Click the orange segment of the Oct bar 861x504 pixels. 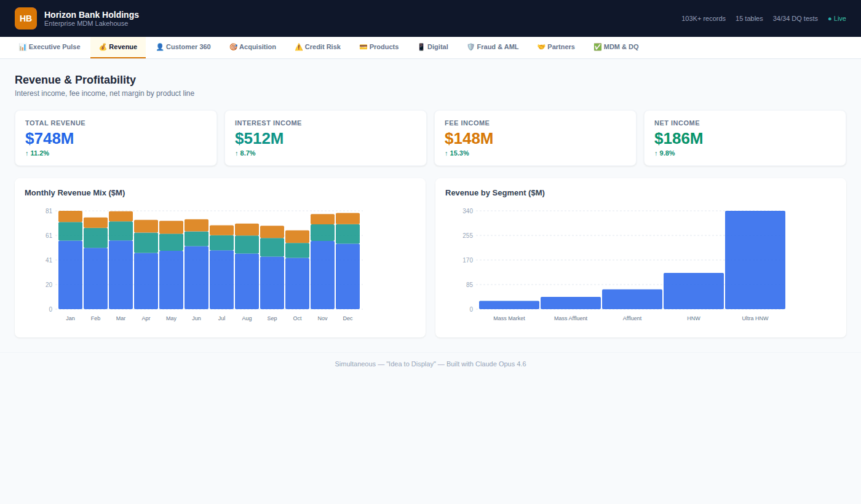tap(297, 237)
